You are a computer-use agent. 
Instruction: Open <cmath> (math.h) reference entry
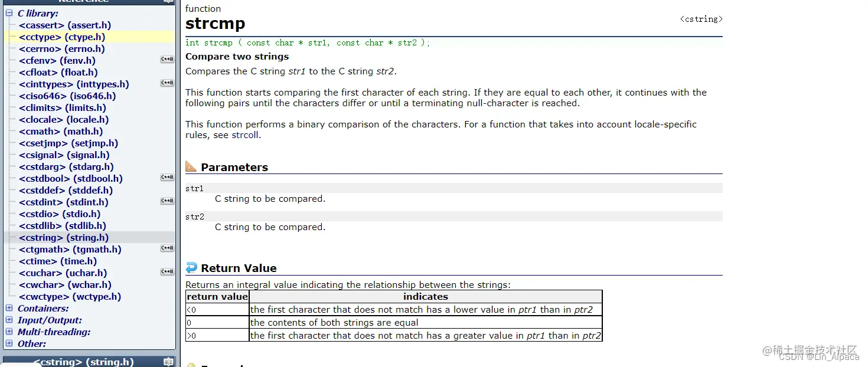(x=61, y=131)
